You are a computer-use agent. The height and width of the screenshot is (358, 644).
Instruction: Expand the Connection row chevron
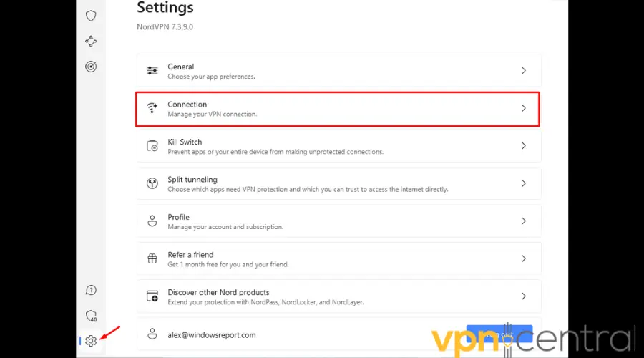click(524, 108)
